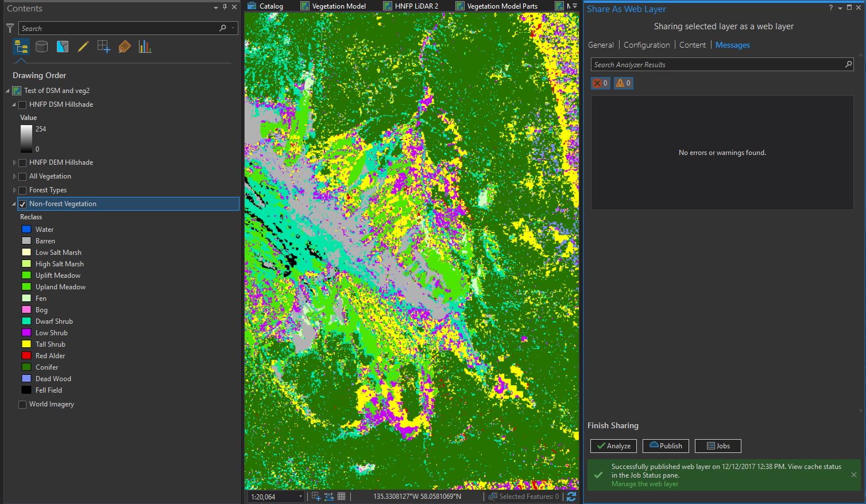Image resolution: width=866 pixels, height=504 pixels.
Task: Switch to the Configuration tab
Action: 646,45
